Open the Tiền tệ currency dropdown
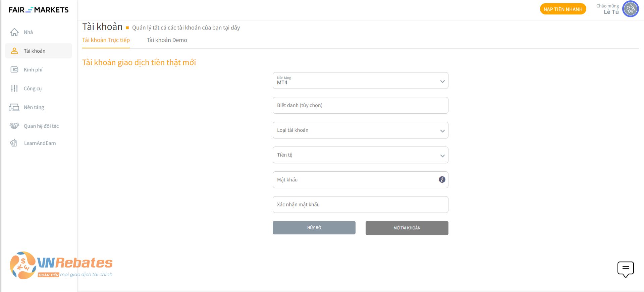The width and height of the screenshot is (644, 292). point(361,155)
